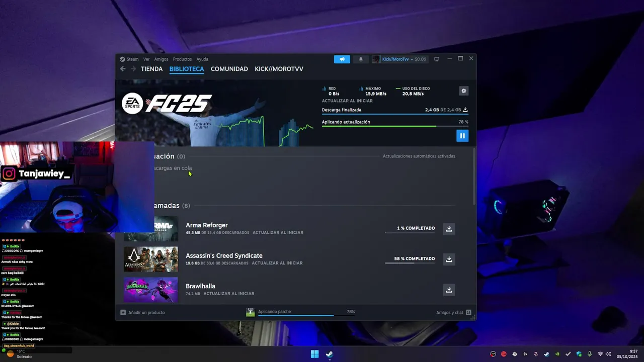Click the Aplicando actualización progress bar
Image resolution: width=644 pixels, height=362 pixels.
pos(395,126)
